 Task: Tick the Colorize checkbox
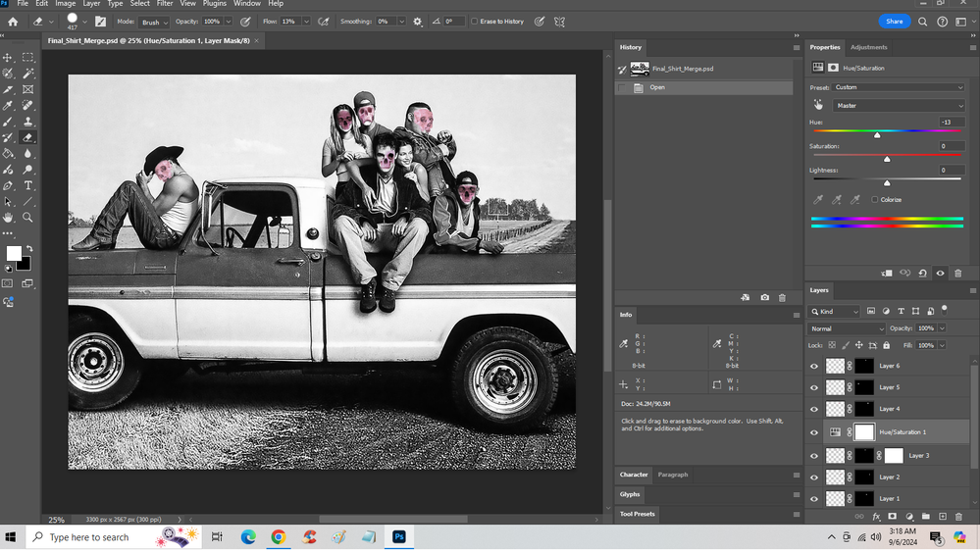875,199
